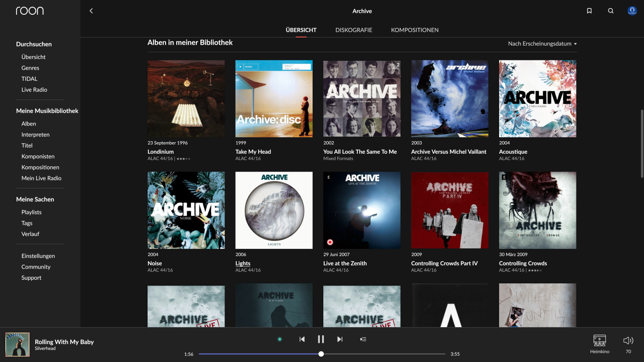This screenshot has width=644, height=362.
Task: Open Interpreten in the sidebar
Action: coord(35,135)
